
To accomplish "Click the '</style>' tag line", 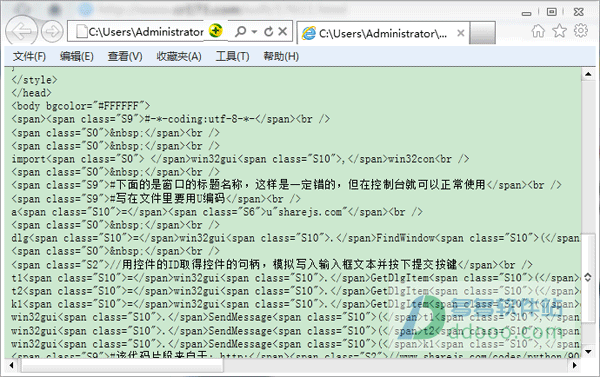I will click(x=34, y=80).
